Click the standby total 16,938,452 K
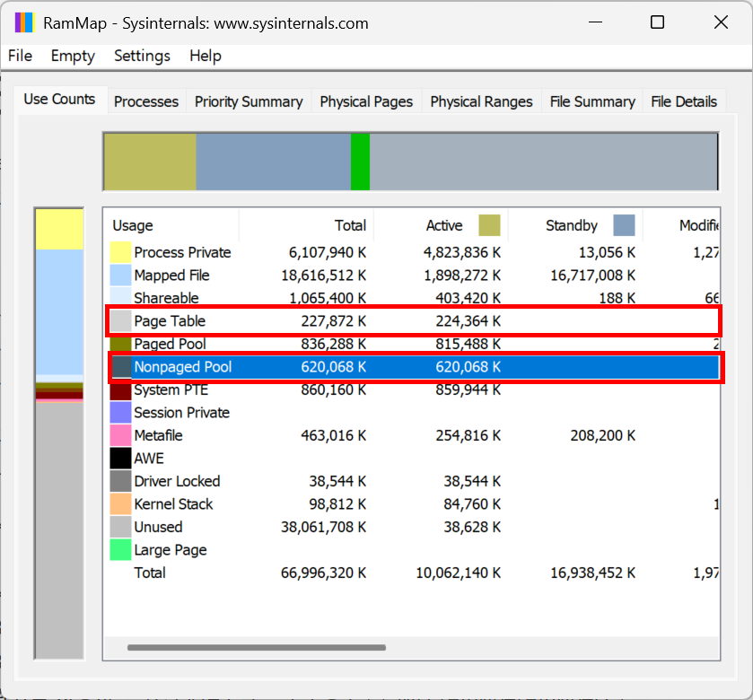Image resolution: width=753 pixels, height=700 pixels. (592, 573)
